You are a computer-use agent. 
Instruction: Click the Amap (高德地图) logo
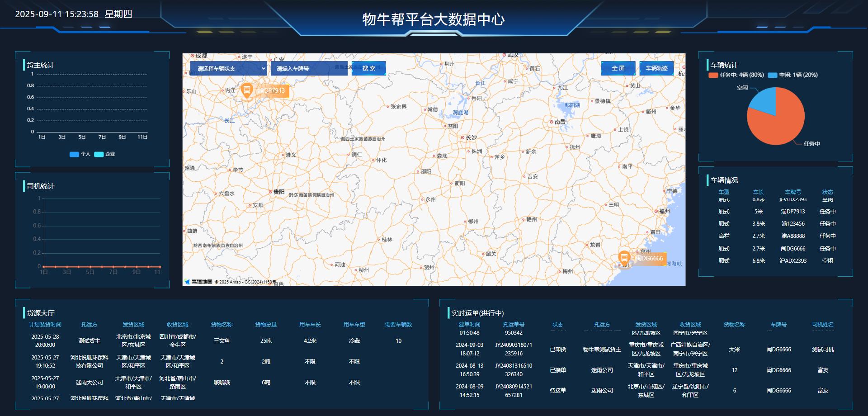[198, 282]
